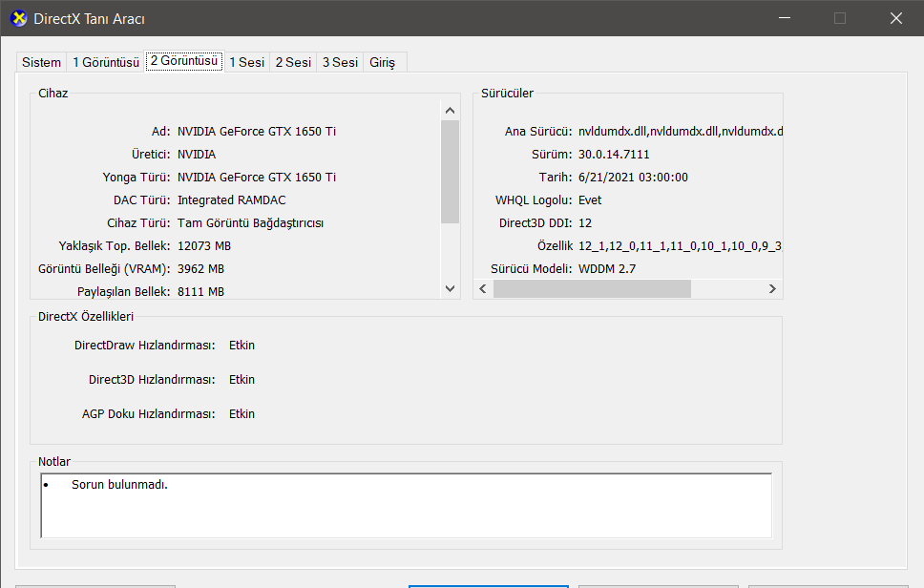The width and height of the screenshot is (924, 588).
Task: Click the Cihaz vertical scrollbar thumb
Action: (x=451, y=172)
